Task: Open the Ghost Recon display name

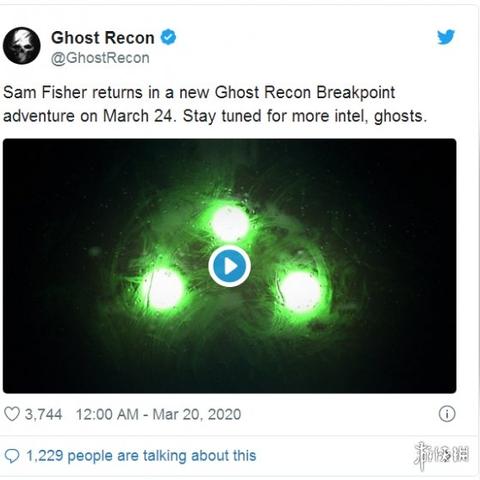Action: click(x=103, y=37)
